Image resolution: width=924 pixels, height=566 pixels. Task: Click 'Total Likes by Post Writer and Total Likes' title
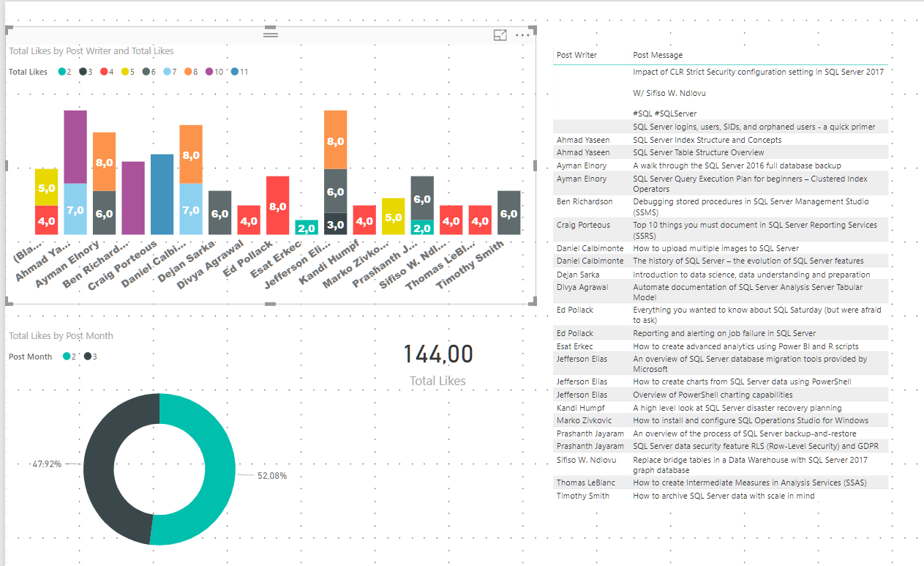[91, 51]
